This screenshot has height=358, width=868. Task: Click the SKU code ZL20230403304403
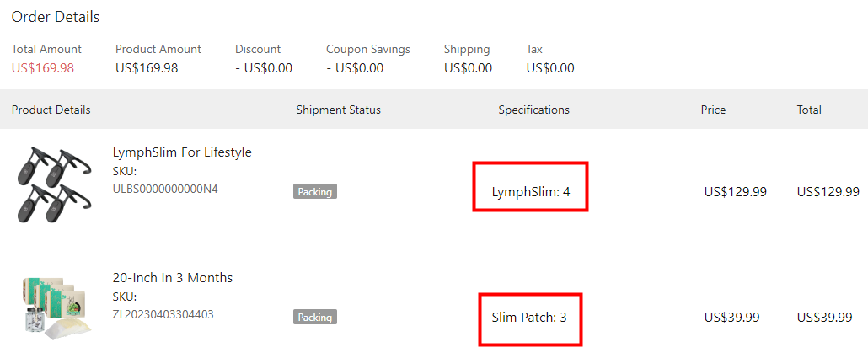click(163, 314)
